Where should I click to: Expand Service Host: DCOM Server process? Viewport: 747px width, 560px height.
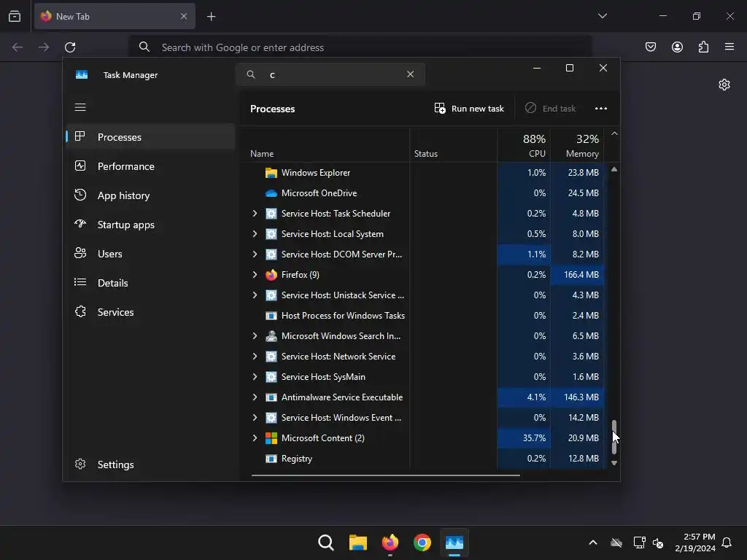coord(255,254)
